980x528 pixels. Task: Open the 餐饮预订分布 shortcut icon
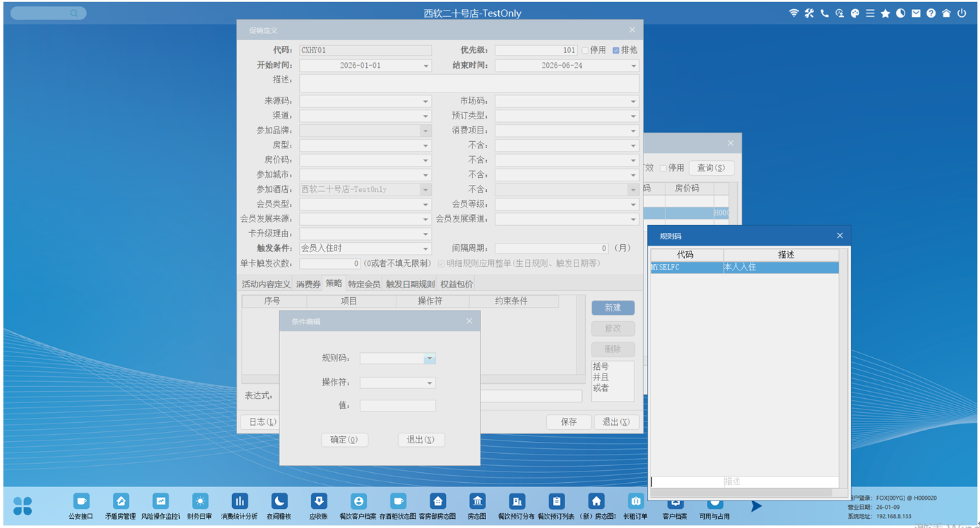tap(516, 501)
